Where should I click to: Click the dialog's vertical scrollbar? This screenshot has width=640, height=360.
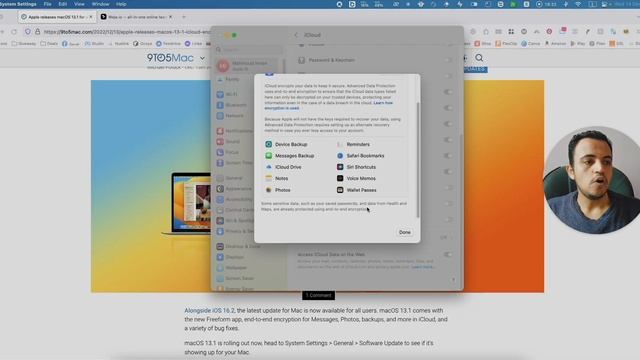pos(418,160)
